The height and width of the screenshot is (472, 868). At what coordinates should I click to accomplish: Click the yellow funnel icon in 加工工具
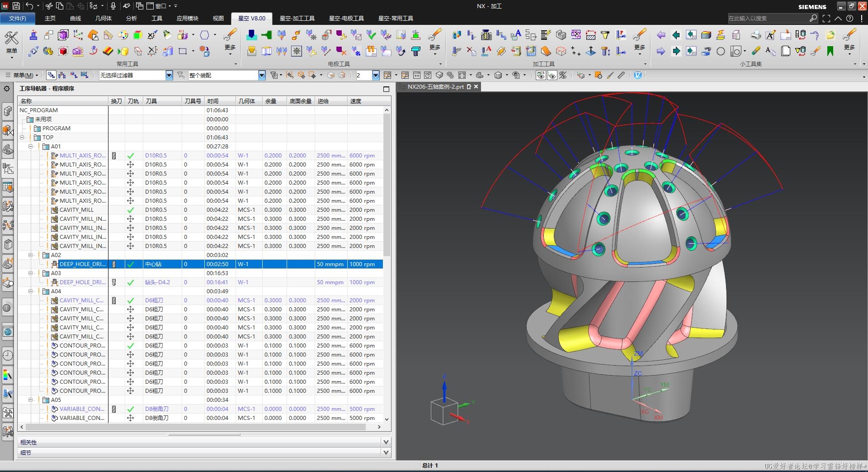pyautogui.click(x=605, y=35)
